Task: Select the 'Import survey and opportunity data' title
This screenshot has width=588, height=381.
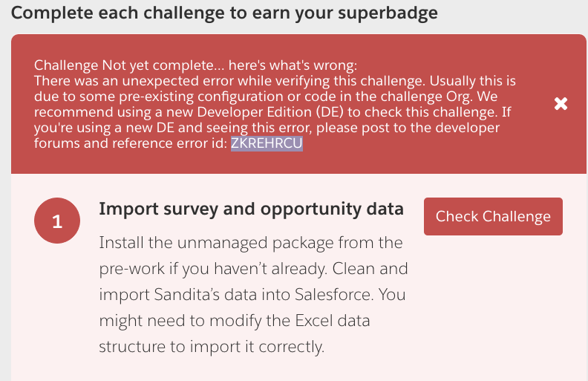Action: [x=251, y=209]
